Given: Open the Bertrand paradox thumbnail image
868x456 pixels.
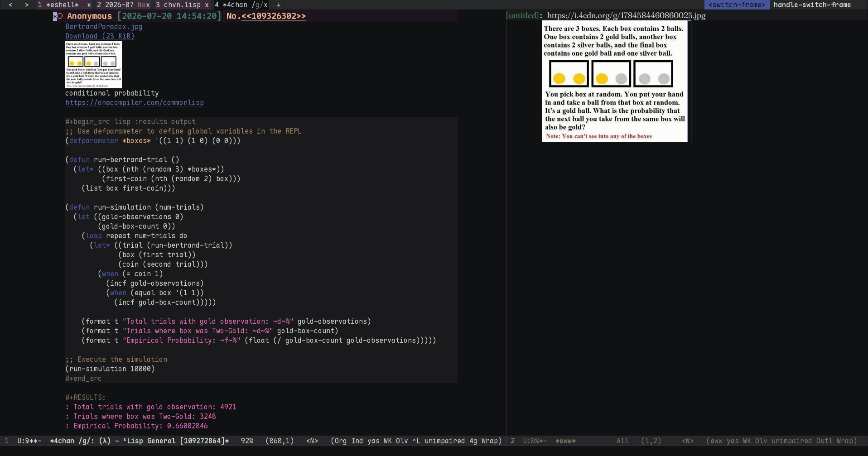Looking at the screenshot, I should pos(93,65).
